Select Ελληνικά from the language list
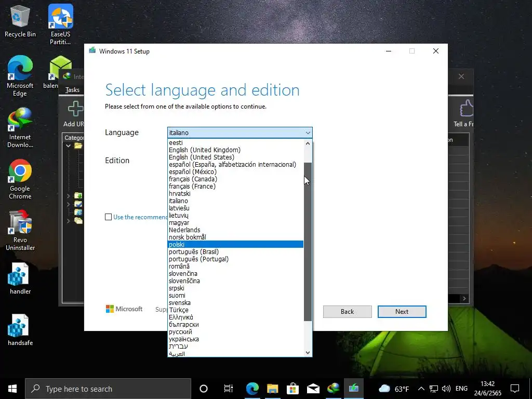The image size is (532, 399). (x=236, y=317)
